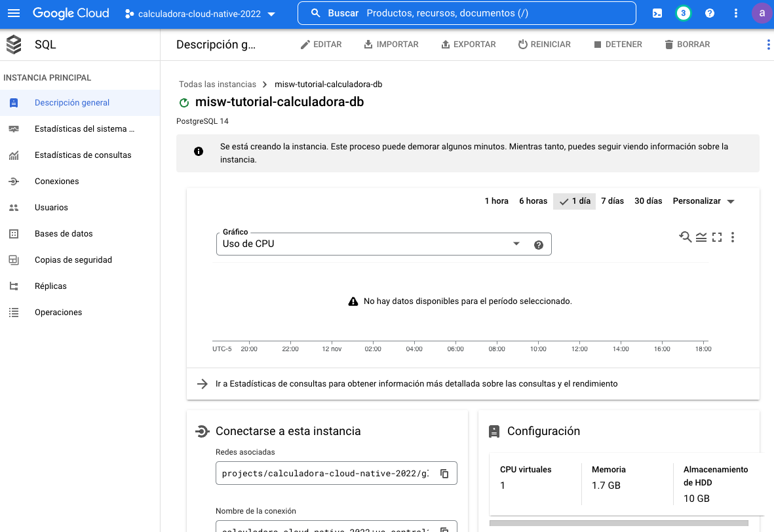Toggle the chart legend icon
Viewport: 774px width, 532px height.
pos(701,237)
